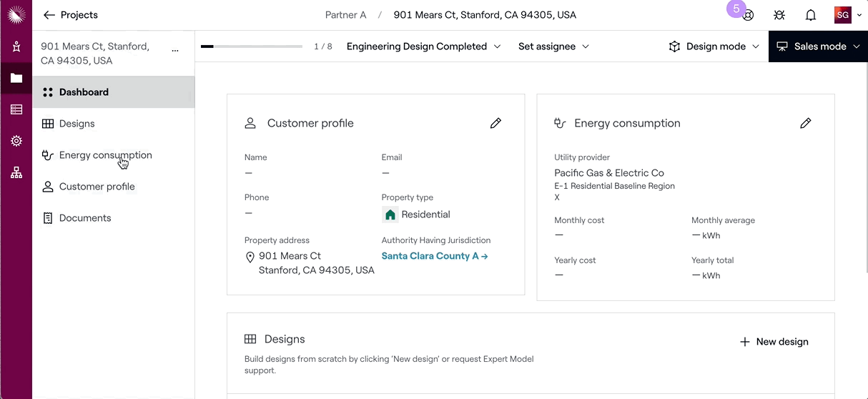Open Documents in the project menu

point(85,218)
